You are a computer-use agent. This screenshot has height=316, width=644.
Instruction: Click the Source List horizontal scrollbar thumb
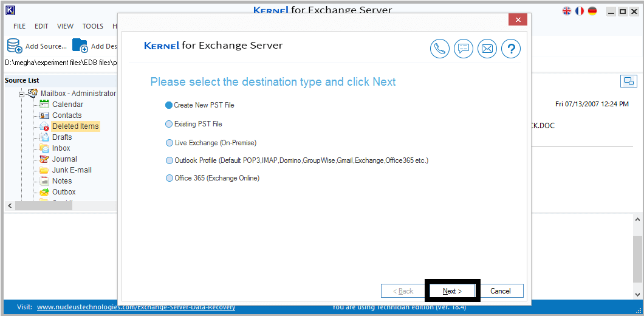coord(44,205)
